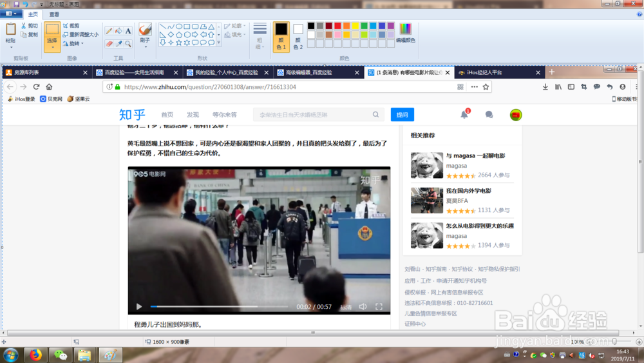This screenshot has height=363, width=644.
Task: Open the Rotate (旋转) dropdown
Action: tap(74, 44)
